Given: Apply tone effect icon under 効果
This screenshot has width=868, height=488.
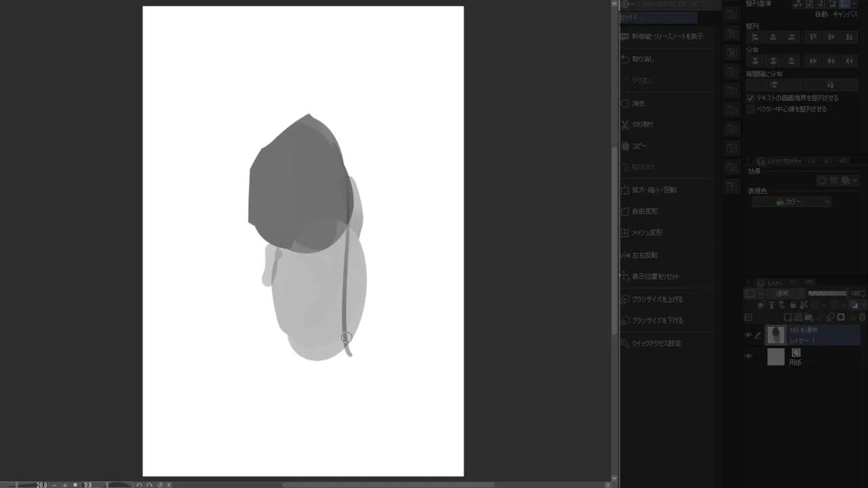Looking at the screenshot, I should [834, 180].
